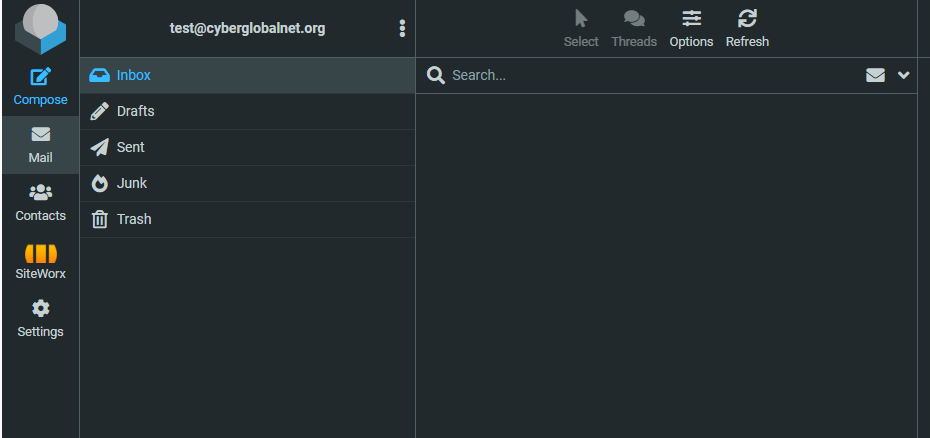Viewport: 930px width, 438px height.
Task: Activate Select mode in toolbar
Action: [581, 29]
